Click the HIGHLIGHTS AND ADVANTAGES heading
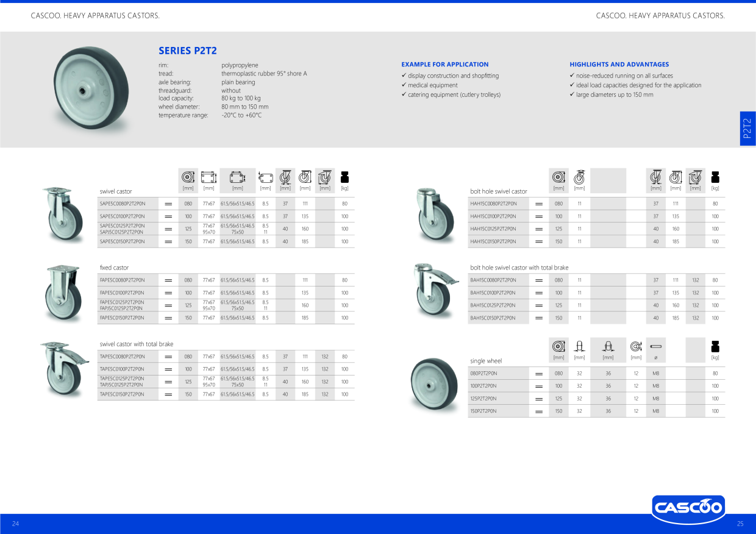 tap(619, 64)
